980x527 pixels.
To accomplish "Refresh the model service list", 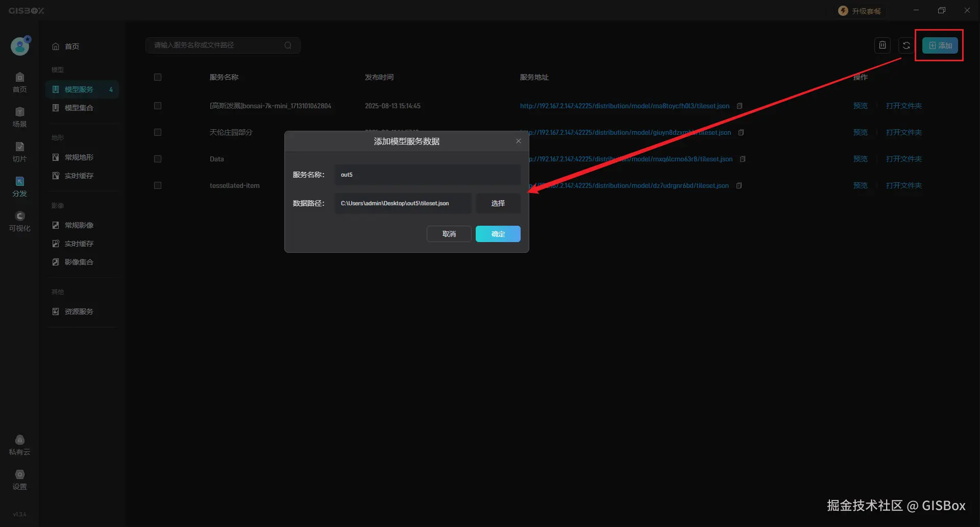I will (906, 45).
